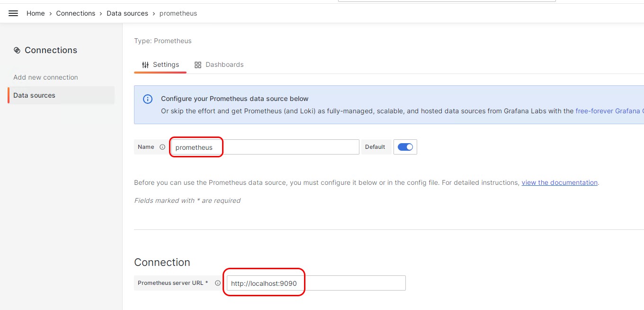This screenshot has height=310, width=644.
Task: Select Data sources in the sidebar
Action: (x=34, y=95)
